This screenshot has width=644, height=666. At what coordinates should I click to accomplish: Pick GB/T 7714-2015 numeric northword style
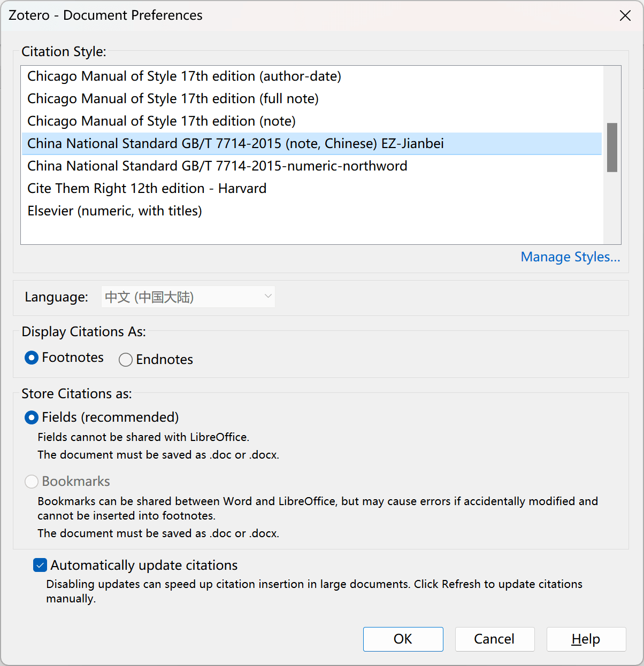(x=217, y=166)
